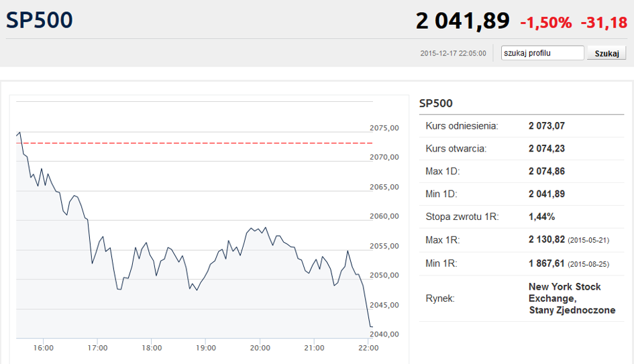The image size is (634, 364).
Task: Click the 'szukaj profilu' search input field
Action: pos(543,53)
